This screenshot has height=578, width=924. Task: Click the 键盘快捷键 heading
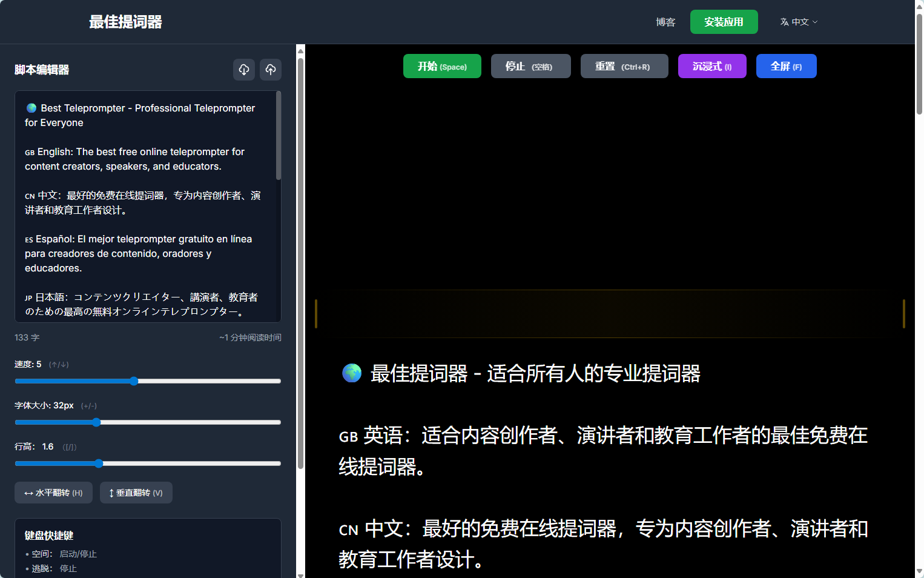click(x=49, y=536)
